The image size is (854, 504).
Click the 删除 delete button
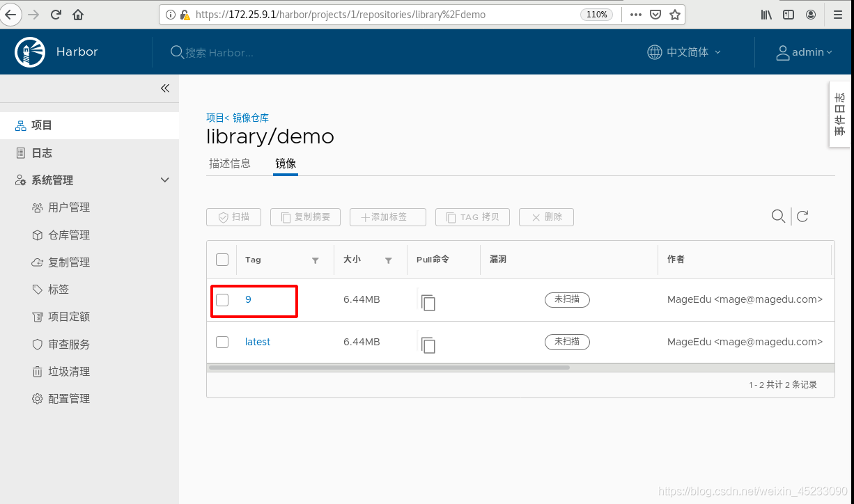pyautogui.click(x=546, y=217)
